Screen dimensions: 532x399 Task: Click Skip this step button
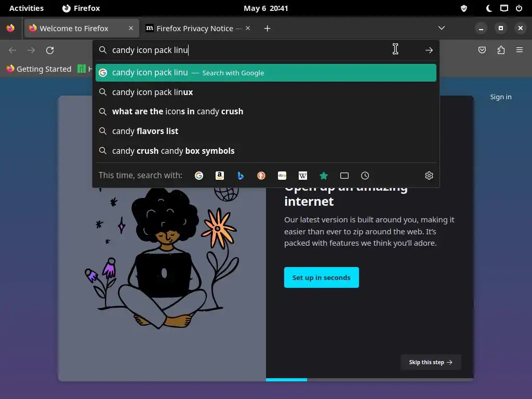pyautogui.click(x=431, y=362)
